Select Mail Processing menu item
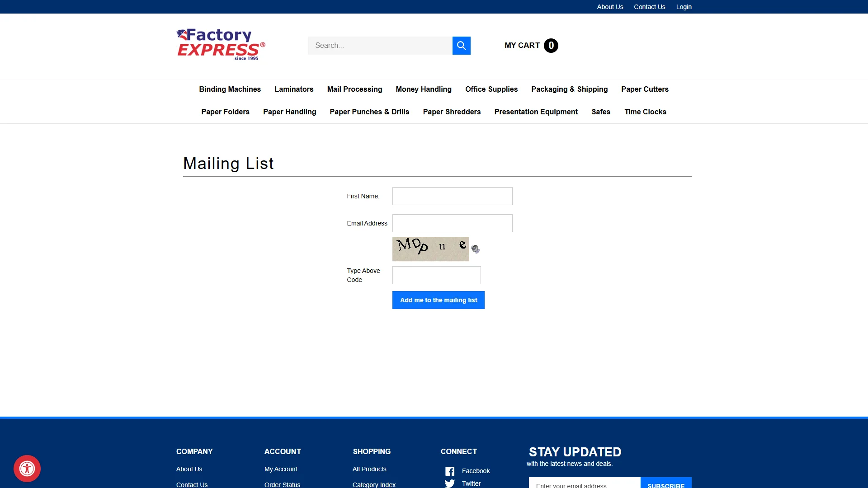868x488 pixels. [x=354, y=89]
